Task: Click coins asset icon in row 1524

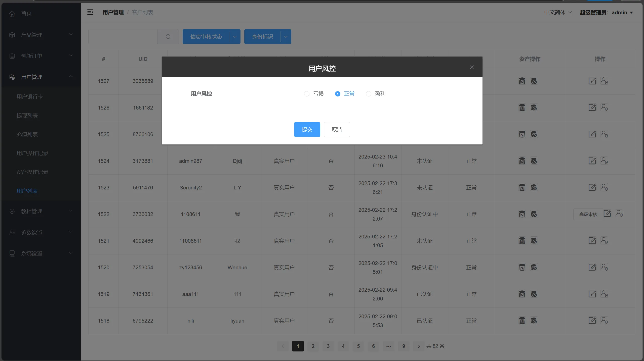Action: (x=522, y=161)
